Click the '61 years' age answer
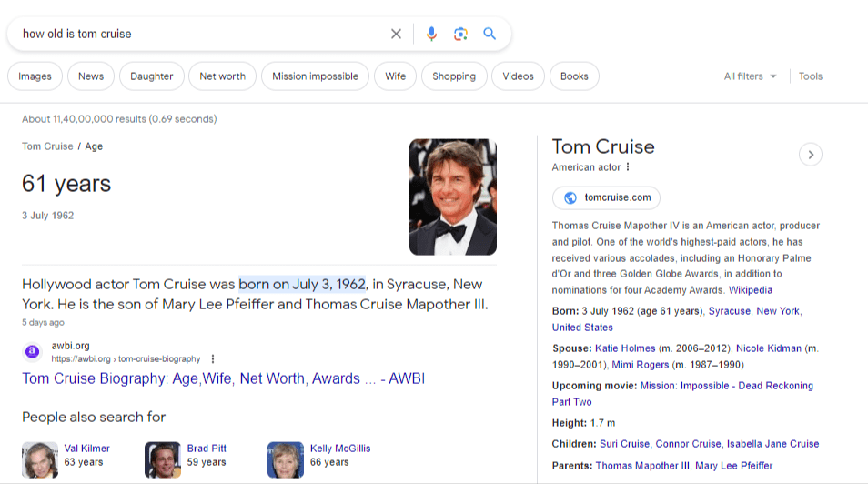 point(66,184)
